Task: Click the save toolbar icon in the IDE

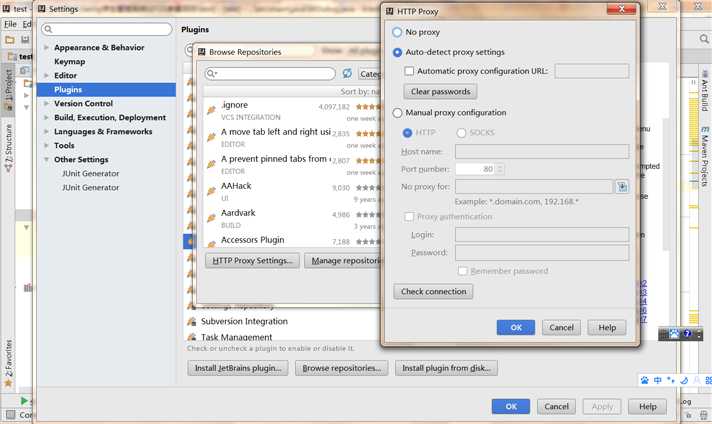Action: (25, 40)
